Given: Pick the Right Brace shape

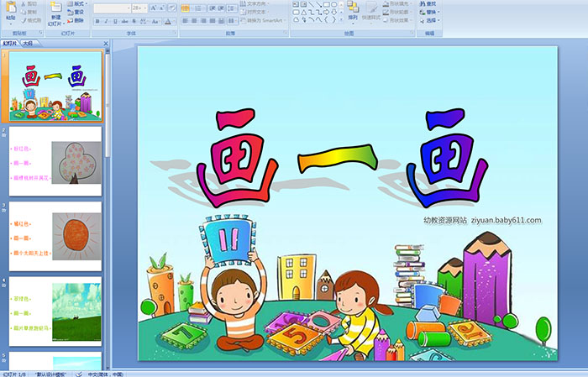Looking at the screenshot, I should (x=333, y=20).
